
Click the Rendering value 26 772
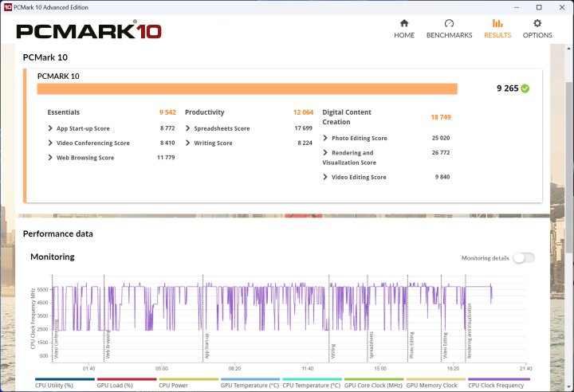coord(441,153)
